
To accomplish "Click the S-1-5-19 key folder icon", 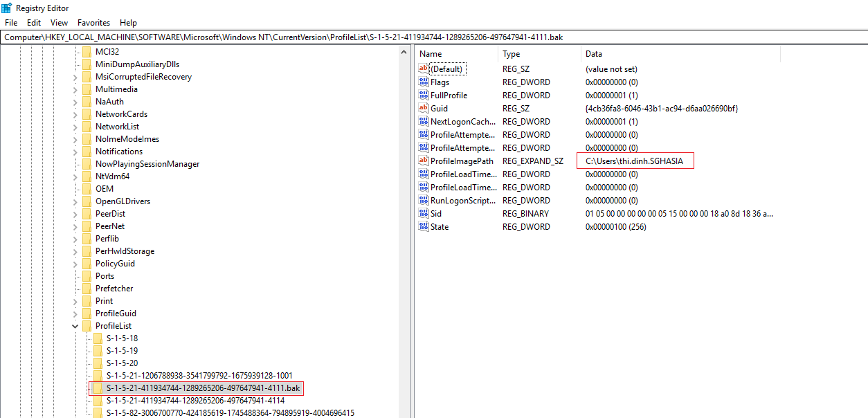I will 98,351.
